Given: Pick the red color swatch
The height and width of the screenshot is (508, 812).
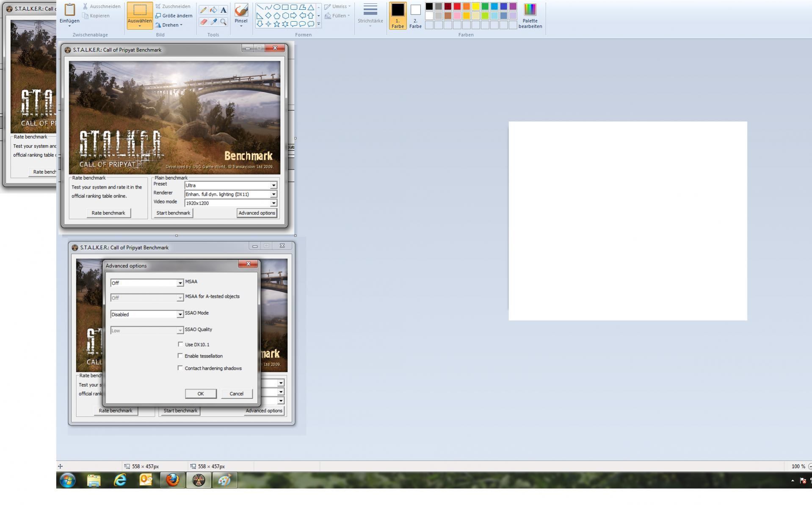Looking at the screenshot, I should [x=457, y=6].
